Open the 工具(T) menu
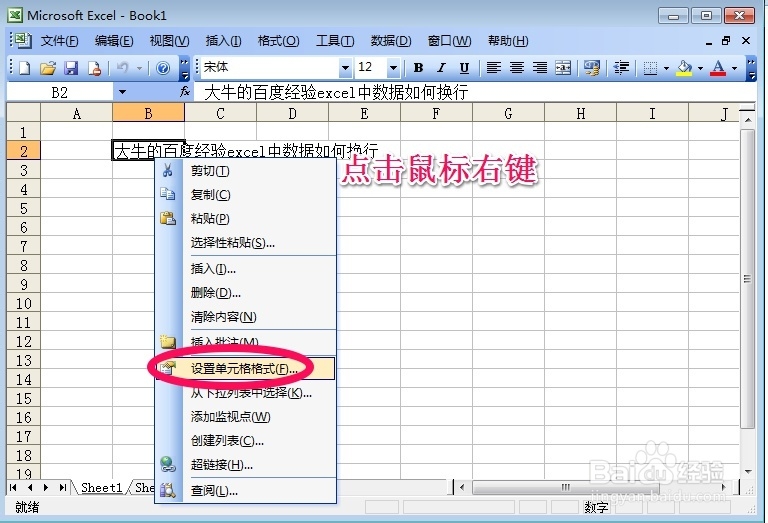This screenshot has width=768, height=523. [x=335, y=41]
